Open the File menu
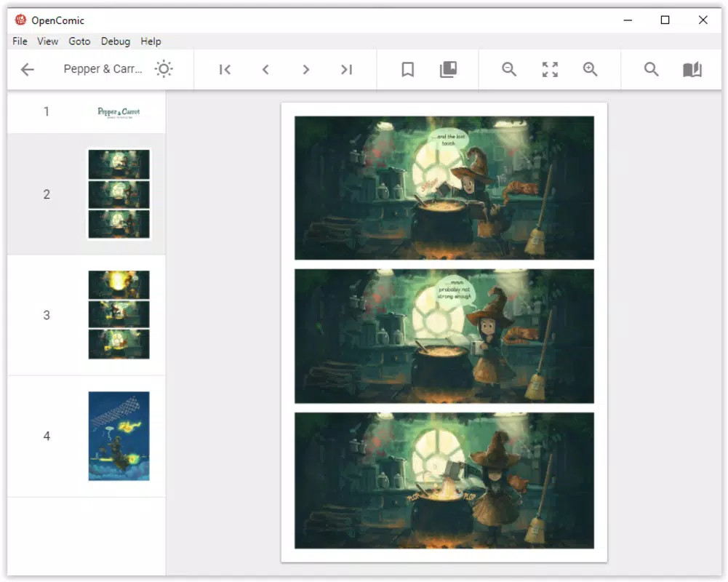 20,41
